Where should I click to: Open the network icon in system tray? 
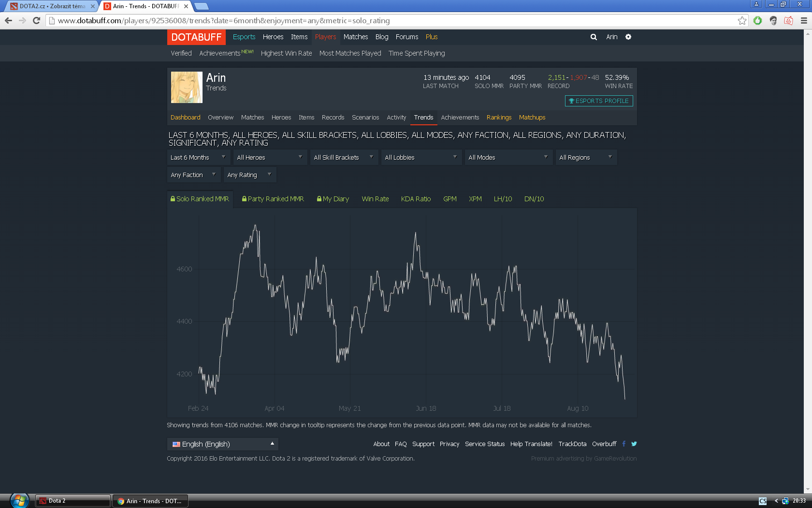pos(785,501)
